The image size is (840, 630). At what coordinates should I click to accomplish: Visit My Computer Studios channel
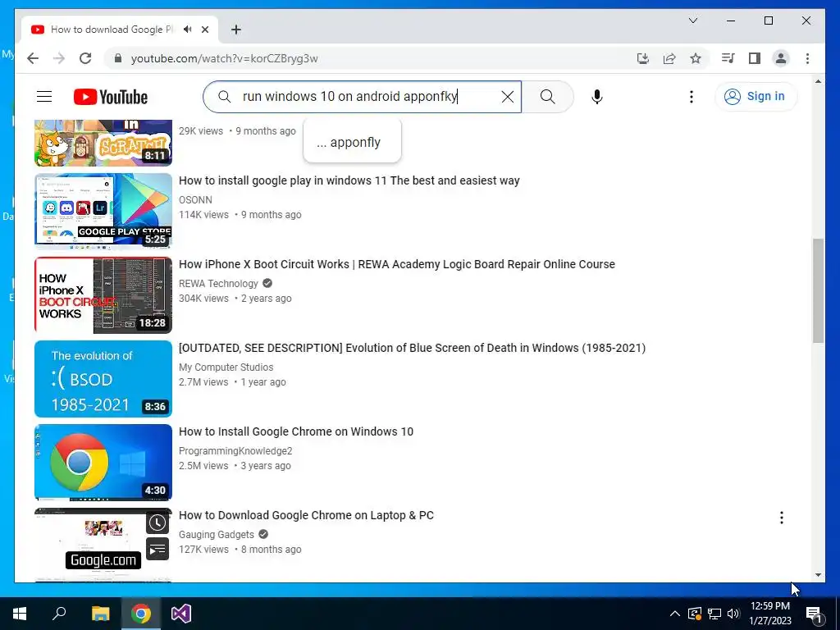pos(226,367)
